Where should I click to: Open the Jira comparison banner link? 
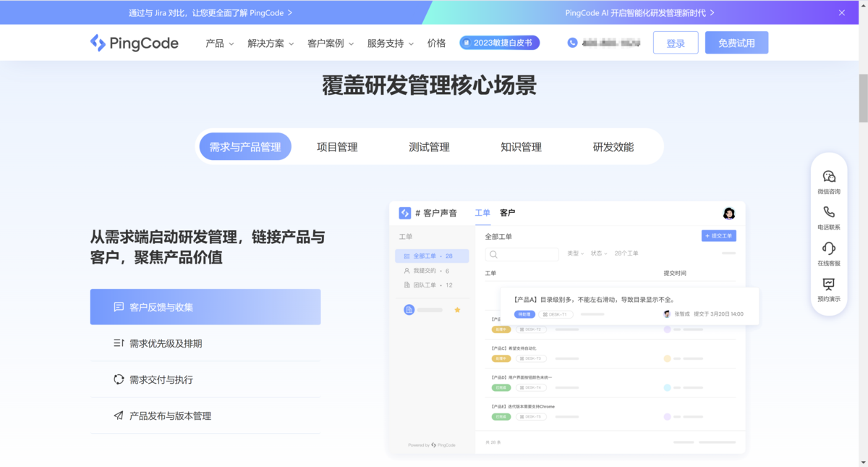click(210, 12)
